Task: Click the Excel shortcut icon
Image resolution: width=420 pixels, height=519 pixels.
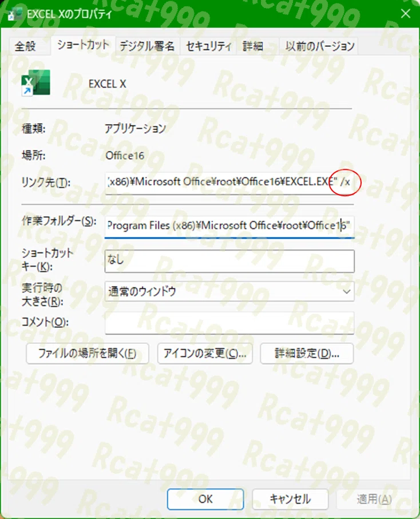Action: point(35,83)
